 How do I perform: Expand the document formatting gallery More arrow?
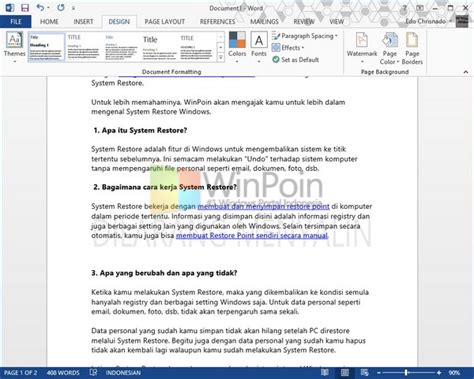pyautogui.click(x=220, y=58)
